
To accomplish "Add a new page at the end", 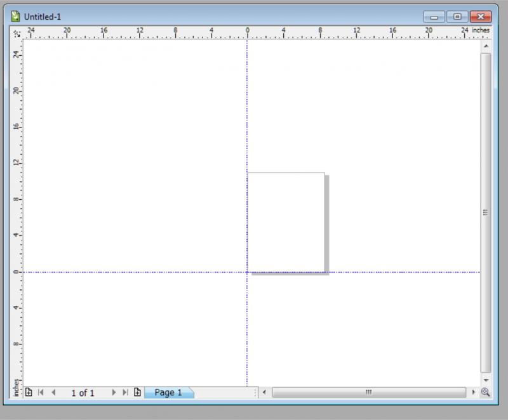I will (x=137, y=392).
